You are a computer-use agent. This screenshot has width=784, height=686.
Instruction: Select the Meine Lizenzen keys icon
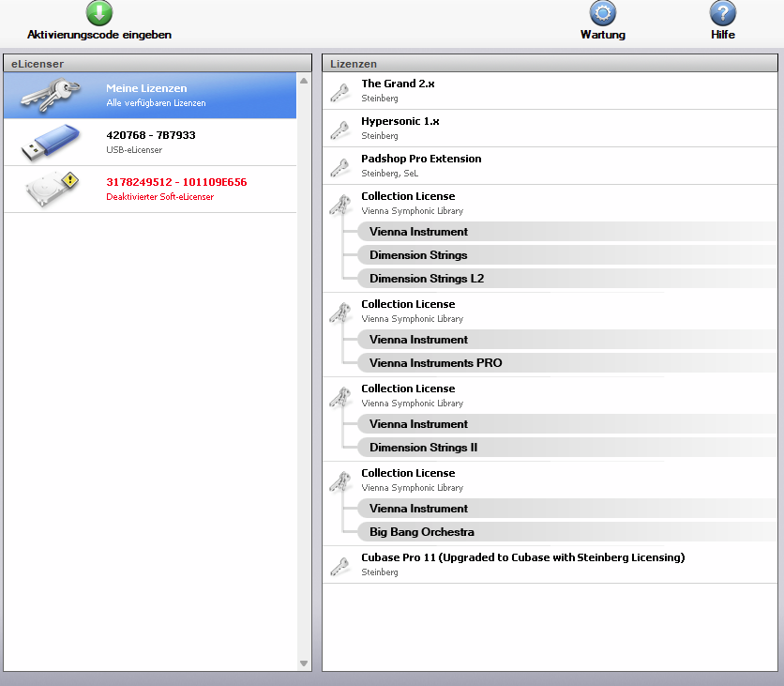click(x=51, y=95)
